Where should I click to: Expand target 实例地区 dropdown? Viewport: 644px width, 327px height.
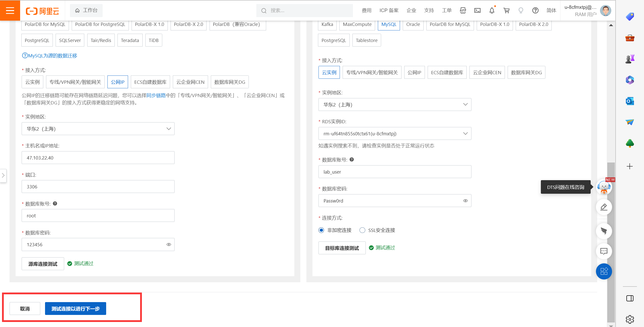(x=395, y=105)
